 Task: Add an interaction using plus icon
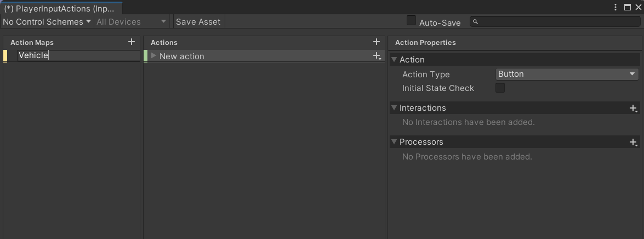click(x=633, y=108)
